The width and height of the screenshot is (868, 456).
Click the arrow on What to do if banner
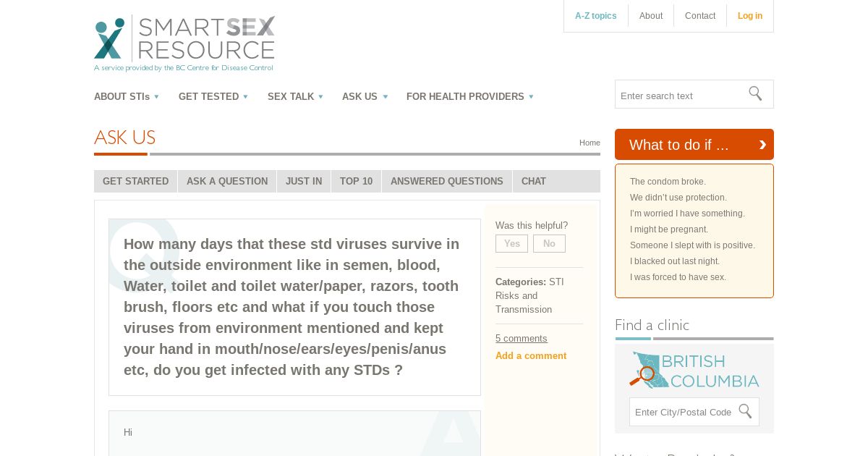pyautogui.click(x=762, y=145)
